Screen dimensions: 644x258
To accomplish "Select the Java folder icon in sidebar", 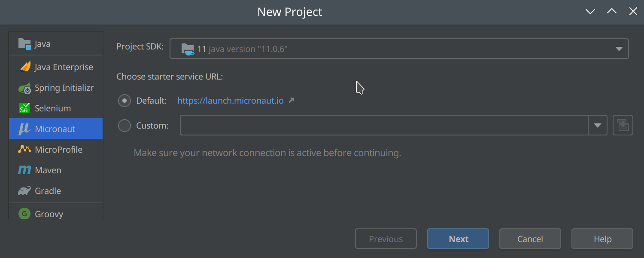I will point(24,44).
